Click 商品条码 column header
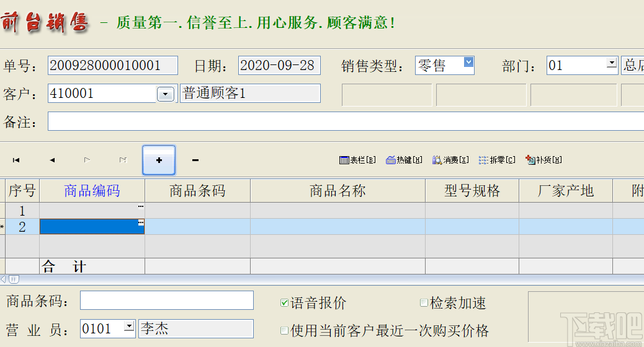Image resolution: width=644 pixels, height=347 pixels. tap(197, 191)
